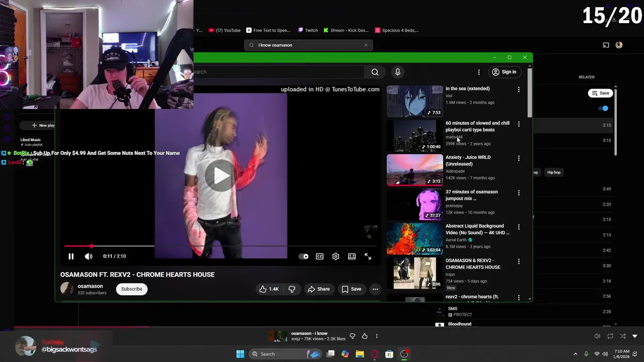Open '37 minutes of osamason jumpout mix' title
The height and width of the screenshot is (362, 644).
click(471, 195)
